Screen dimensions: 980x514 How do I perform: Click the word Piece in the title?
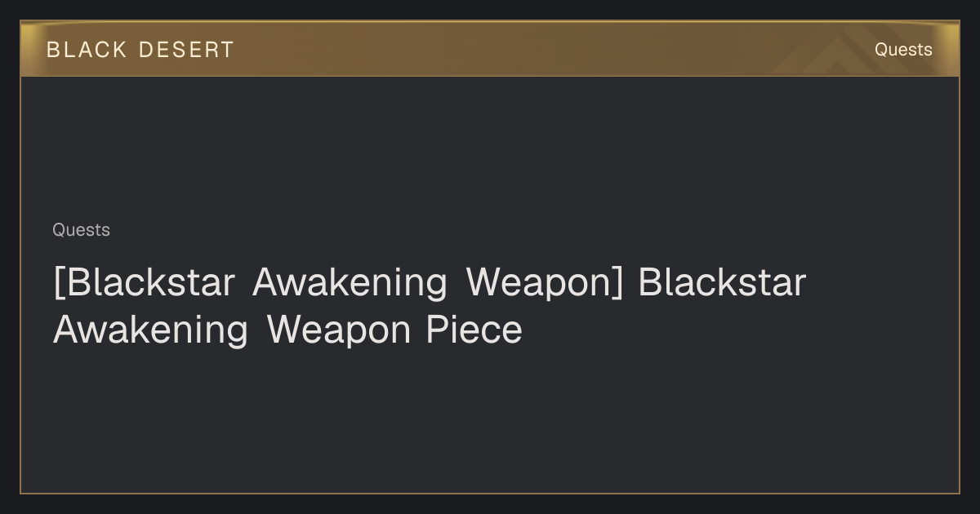point(474,330)
